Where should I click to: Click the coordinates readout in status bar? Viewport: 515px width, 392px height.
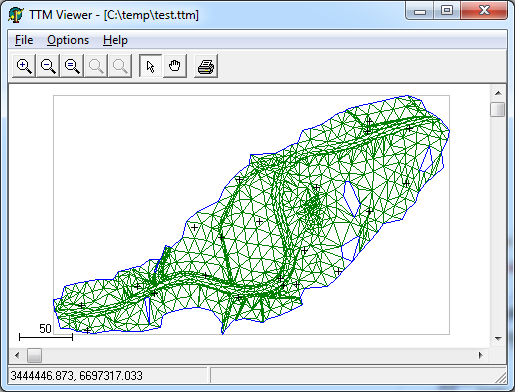tap(77, 376)
